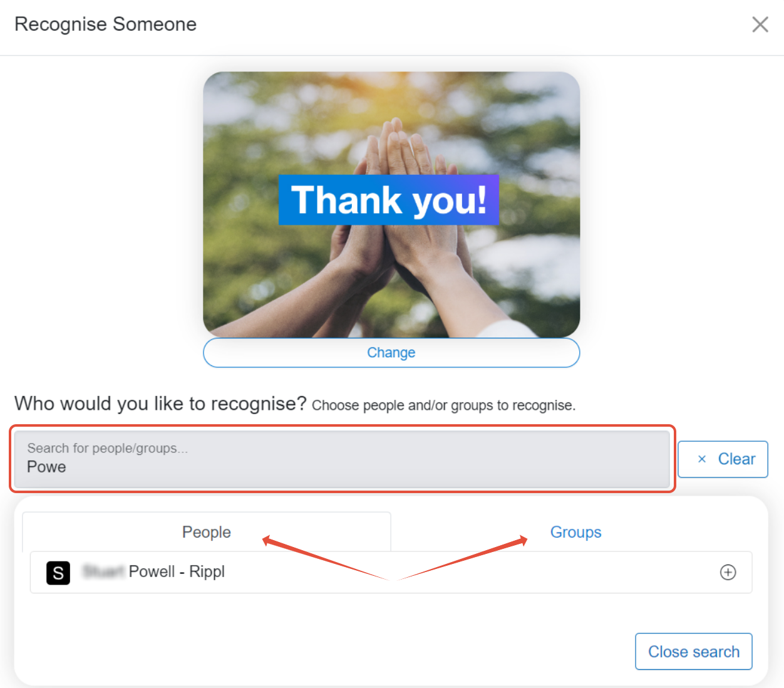Clear the search field text
784x688 pixels.
723,459
